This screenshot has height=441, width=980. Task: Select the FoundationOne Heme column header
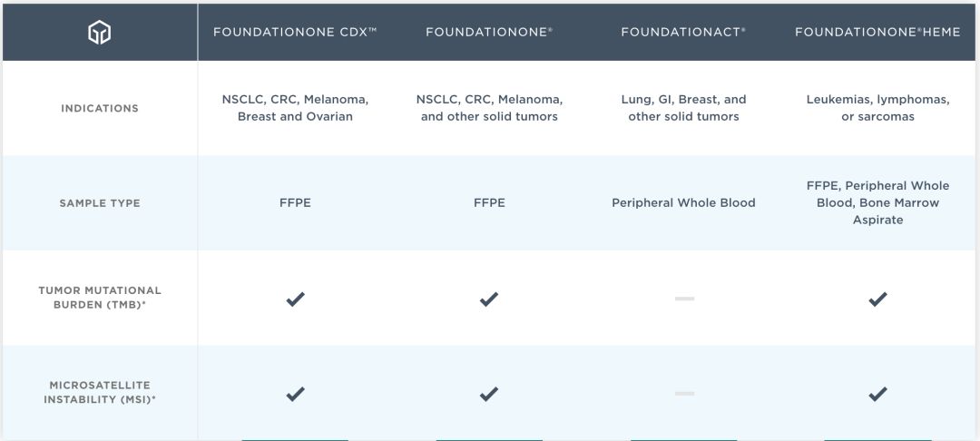(877, 32)
